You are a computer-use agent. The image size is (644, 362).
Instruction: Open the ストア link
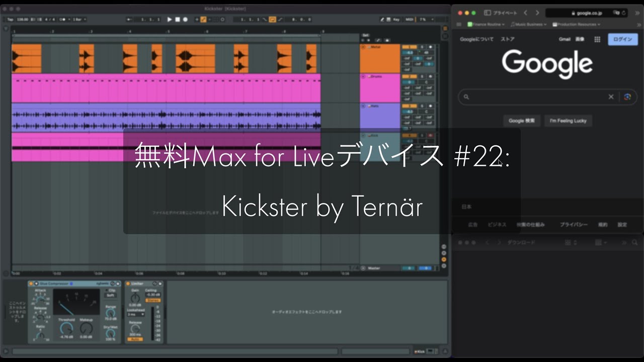click(x=507, y=39)
